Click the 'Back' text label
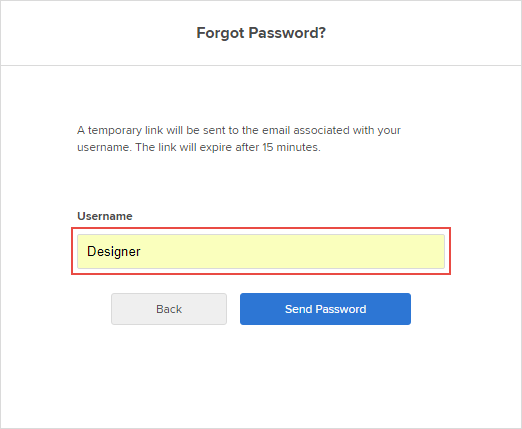 coord(169,309)
